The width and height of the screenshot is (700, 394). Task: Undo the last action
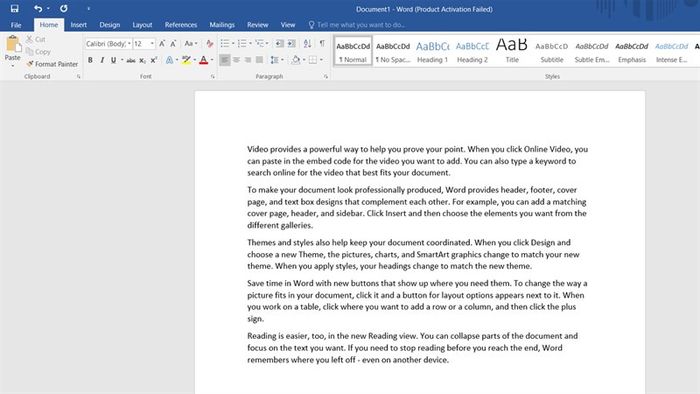tap(38, 8)
